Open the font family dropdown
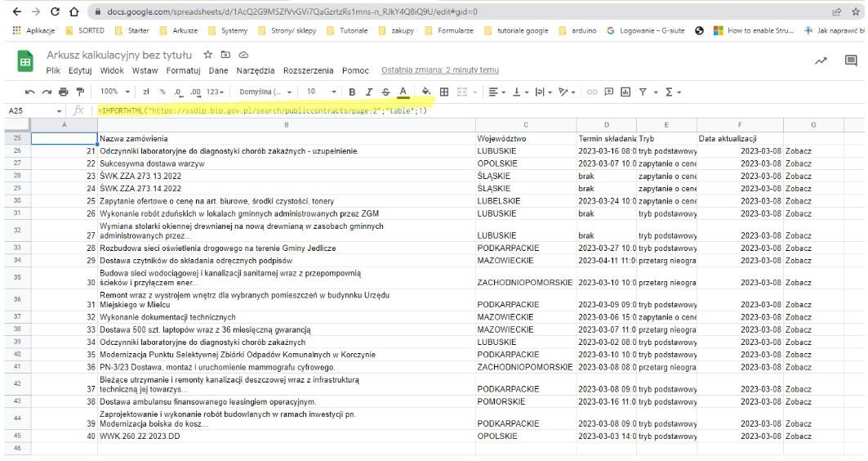Screen dimensions: 868x461 pos(265,92)
